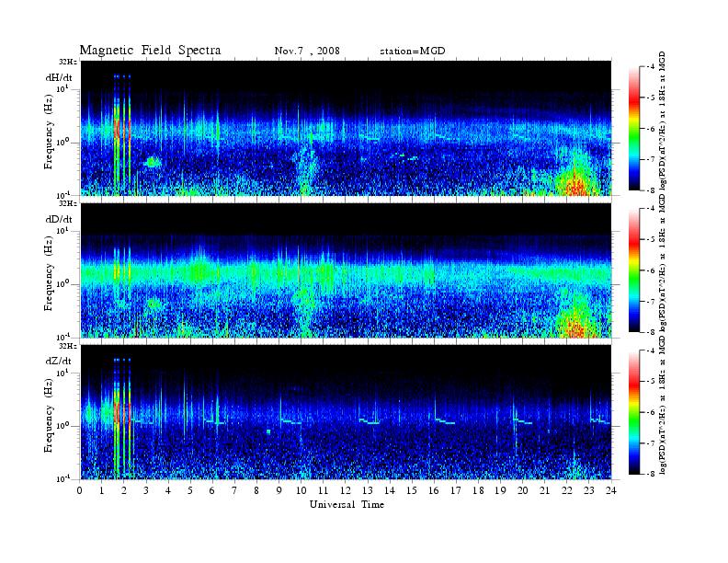
Task: Click the "Magnetic Field Spectra" title
Action: pyautogui.click(x=150, y=51)
